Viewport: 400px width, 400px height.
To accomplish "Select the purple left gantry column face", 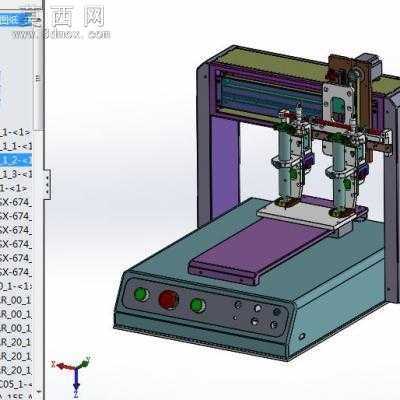I will (225, 167).
